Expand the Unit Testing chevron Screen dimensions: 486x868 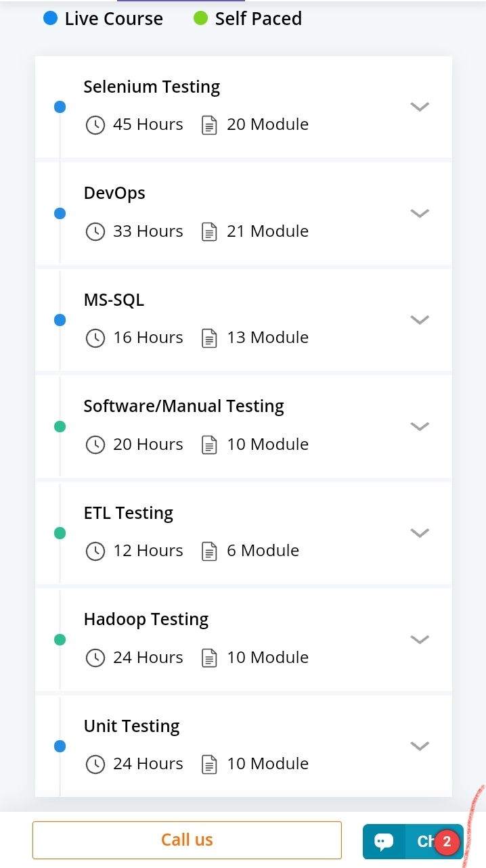pos(420,746)
